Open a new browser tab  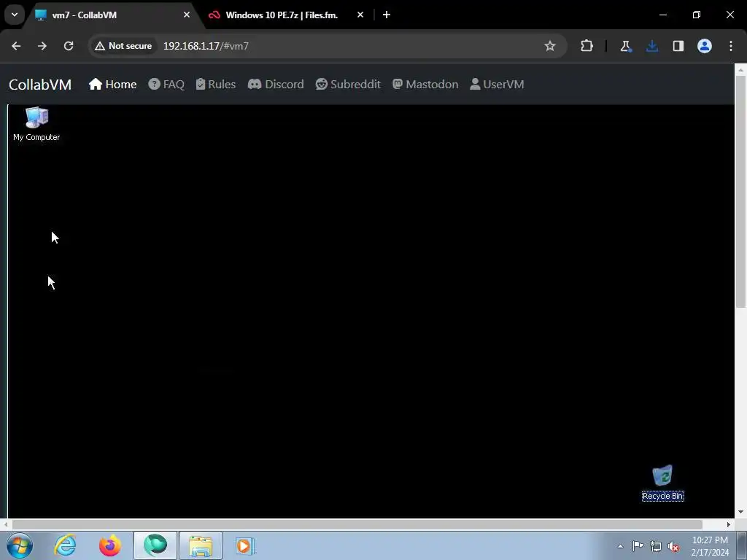tap(387, 15)
